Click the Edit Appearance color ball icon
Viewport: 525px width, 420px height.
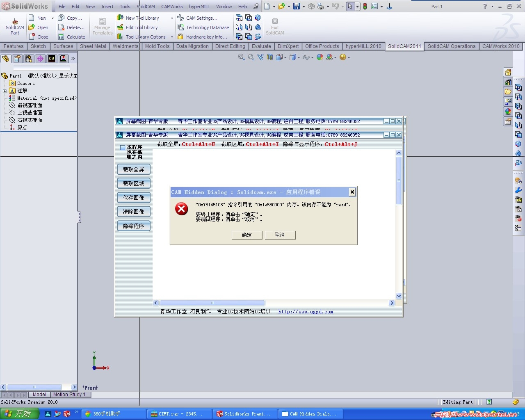pos(320,57)
